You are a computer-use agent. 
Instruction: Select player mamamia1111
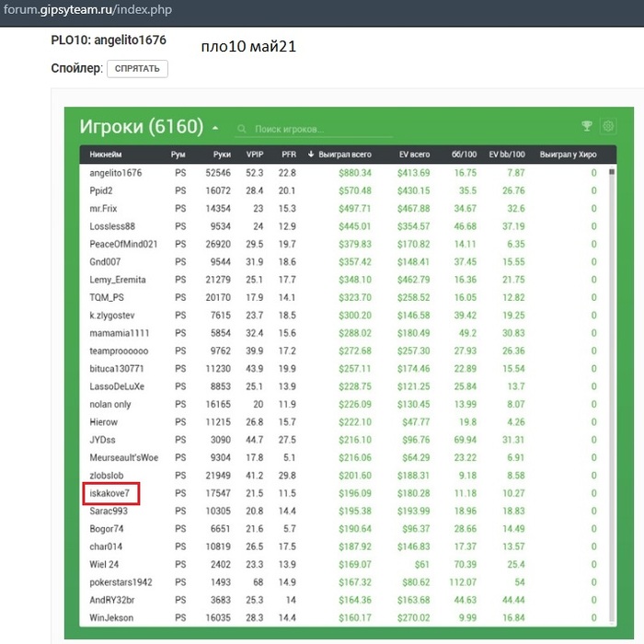pyautogui.click(x=120, y=333)
